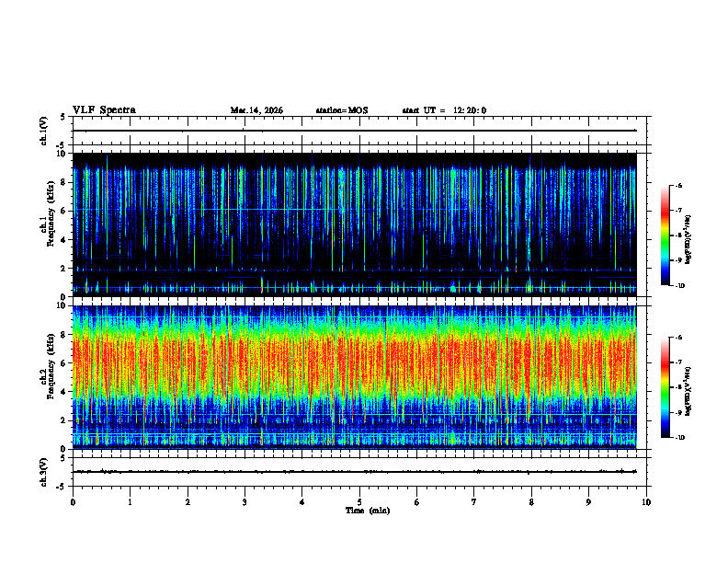728x563 pixels.
Task: Click the "4" kHz tick on ch.1 frequency axis
Action: point(64,240)
